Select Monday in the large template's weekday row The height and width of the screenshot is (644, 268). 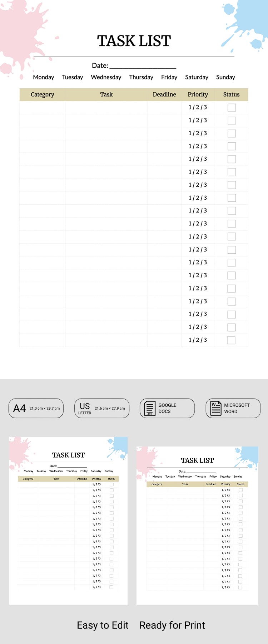(x=44, y=77)
